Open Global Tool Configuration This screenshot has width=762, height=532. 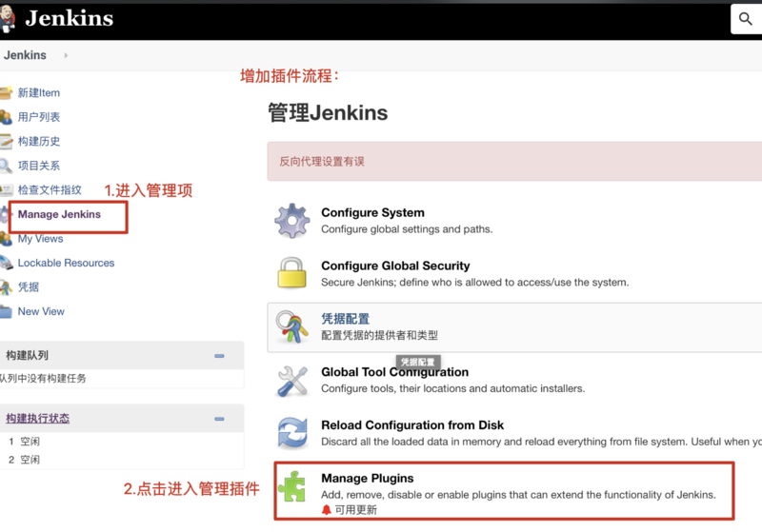pyautogui.click(x=394, y=372)
